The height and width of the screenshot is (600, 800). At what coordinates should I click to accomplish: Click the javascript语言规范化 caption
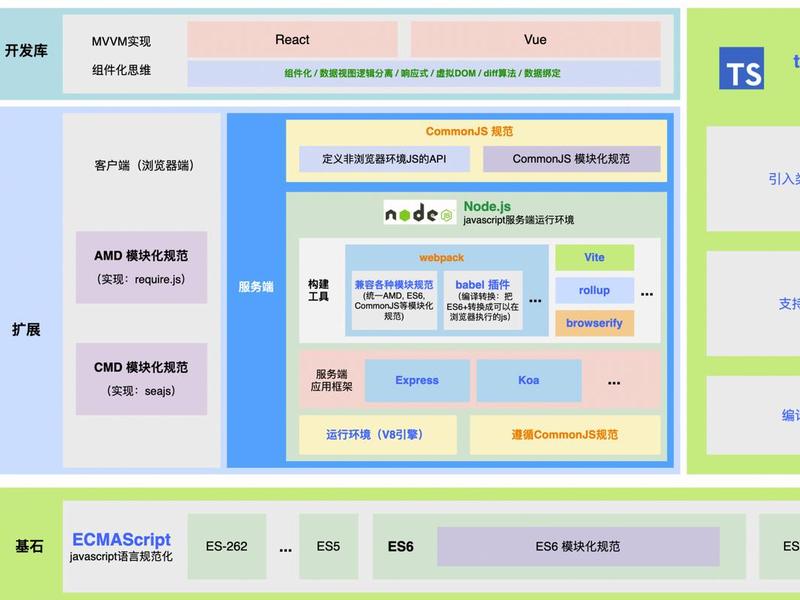click(121, 556)
